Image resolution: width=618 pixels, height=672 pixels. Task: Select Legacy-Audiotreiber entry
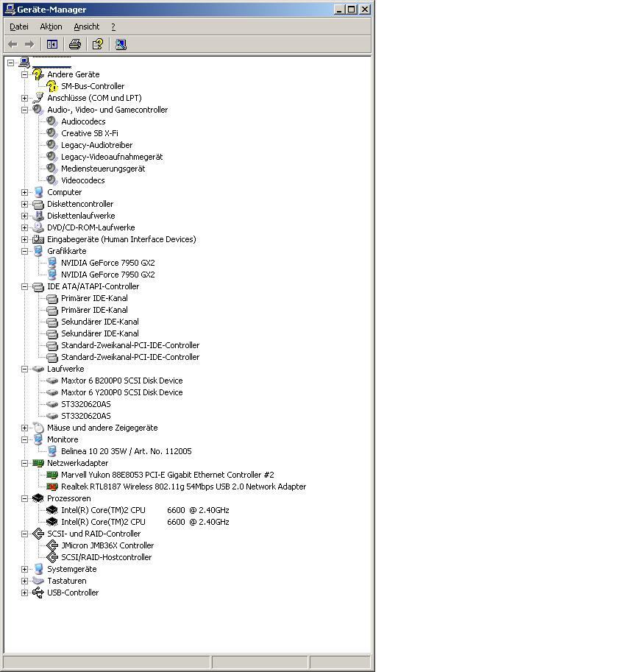pos(97,145)
